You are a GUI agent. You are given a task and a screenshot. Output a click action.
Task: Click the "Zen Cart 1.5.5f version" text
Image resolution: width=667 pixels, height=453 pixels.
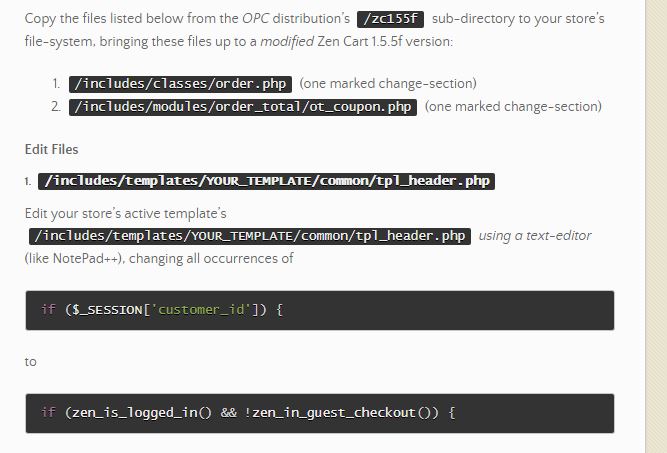coord(385,42)
